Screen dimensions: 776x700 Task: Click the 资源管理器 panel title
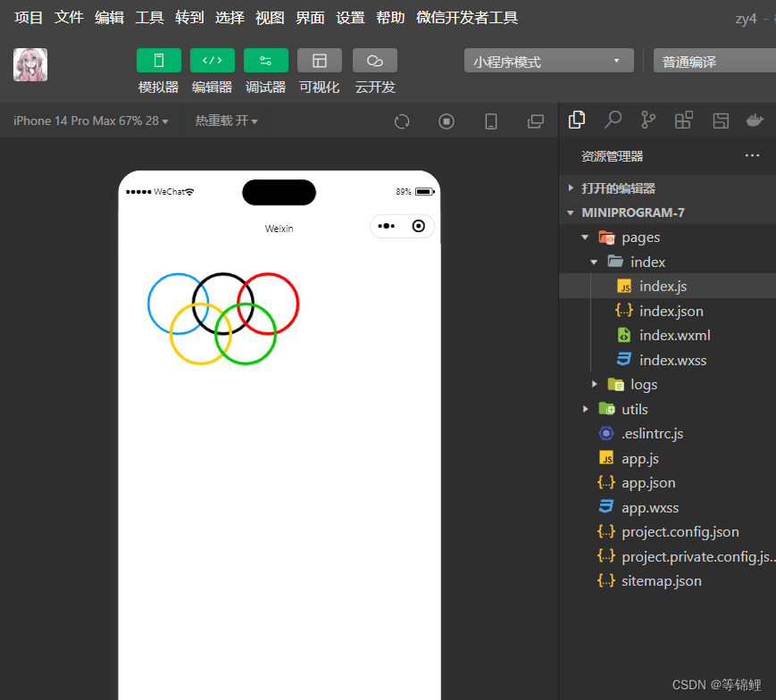(x=613, y=156)
